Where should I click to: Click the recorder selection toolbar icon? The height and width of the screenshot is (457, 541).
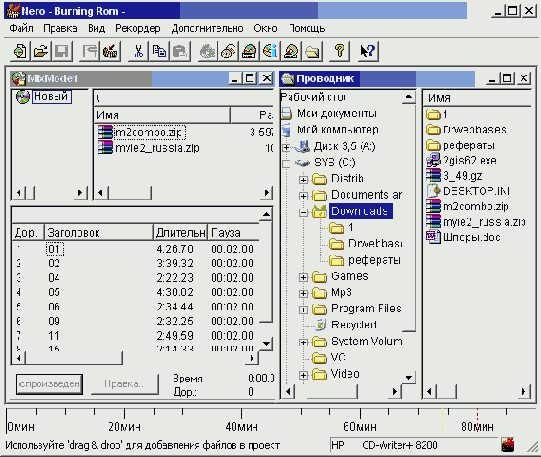pyautogui.click(x=249, y=51)
